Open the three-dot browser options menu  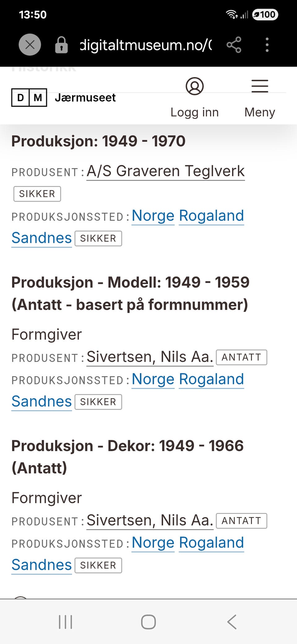coord(267,45)
